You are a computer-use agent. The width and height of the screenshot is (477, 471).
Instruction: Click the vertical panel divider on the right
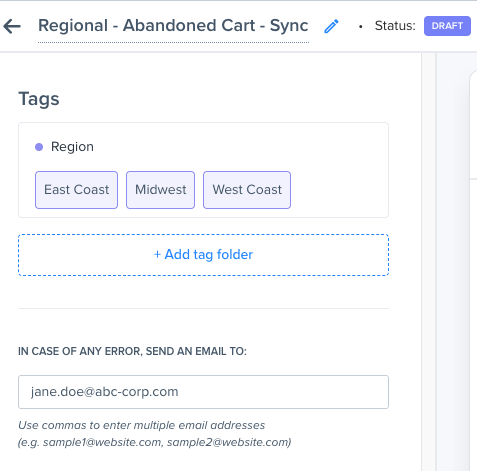pyautogui.click(x=429, y=262)
